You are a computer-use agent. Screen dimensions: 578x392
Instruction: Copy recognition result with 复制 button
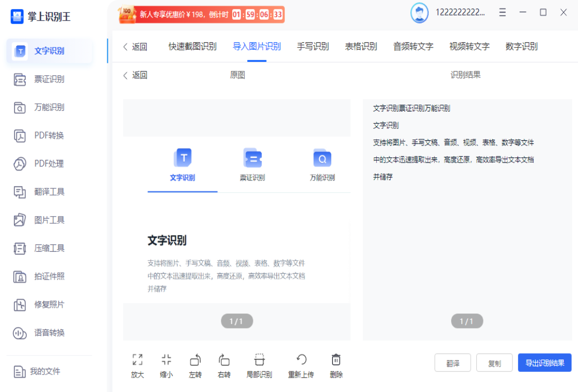tap(494, 363)
